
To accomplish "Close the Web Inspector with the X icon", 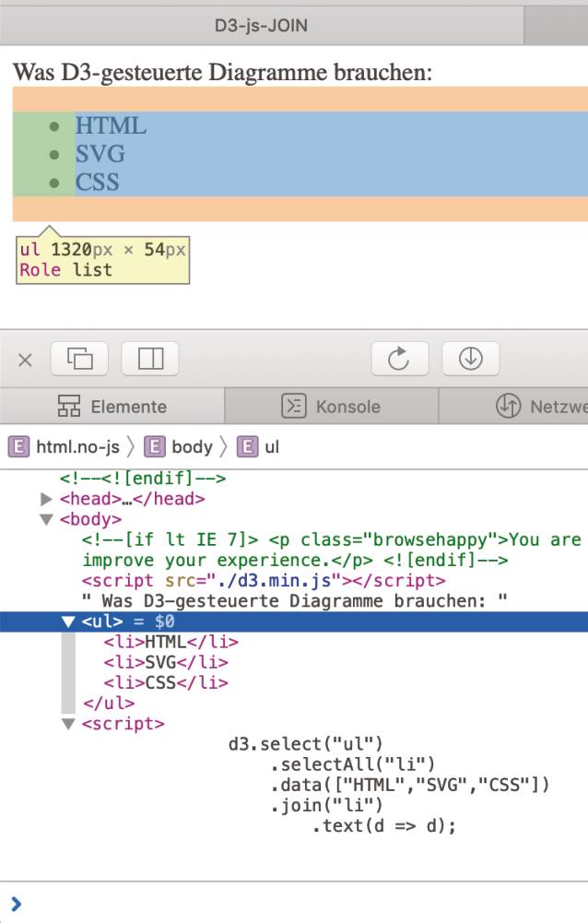I will (25, 360).
